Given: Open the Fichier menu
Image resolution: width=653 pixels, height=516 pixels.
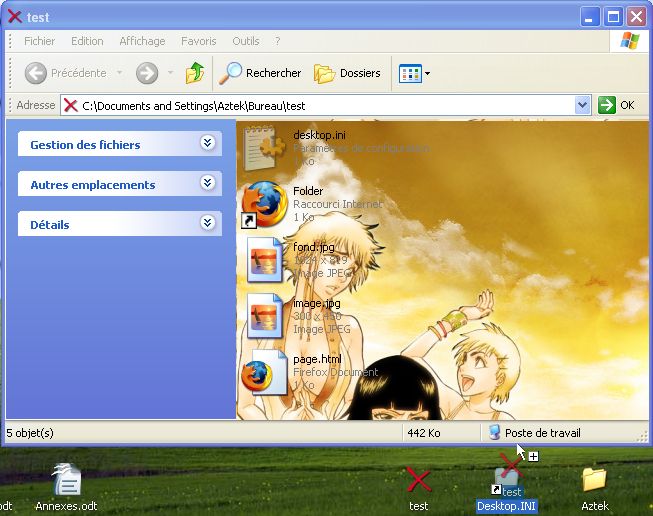Looking at the screenshot, I should [x=40, y=41].
